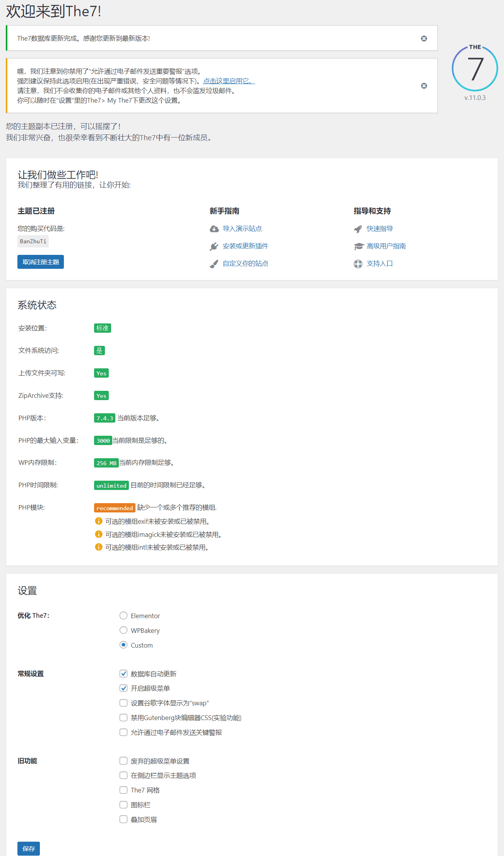Enable 允许通过电子邮件发送关键警报 checkbox
The image size is (504, 856).
(123, 732)
